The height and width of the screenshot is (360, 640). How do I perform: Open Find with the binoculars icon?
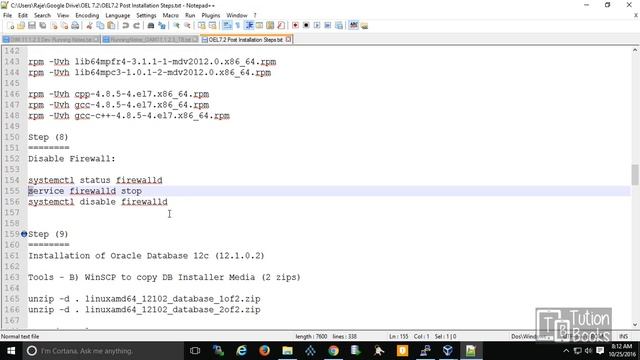tap(151, 26)
